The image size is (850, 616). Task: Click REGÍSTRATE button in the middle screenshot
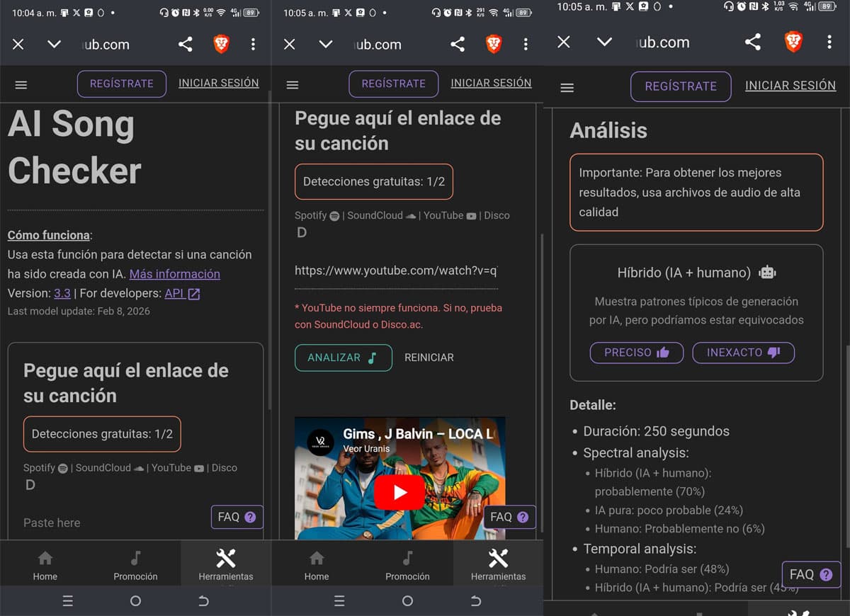(x=393, y=84)
